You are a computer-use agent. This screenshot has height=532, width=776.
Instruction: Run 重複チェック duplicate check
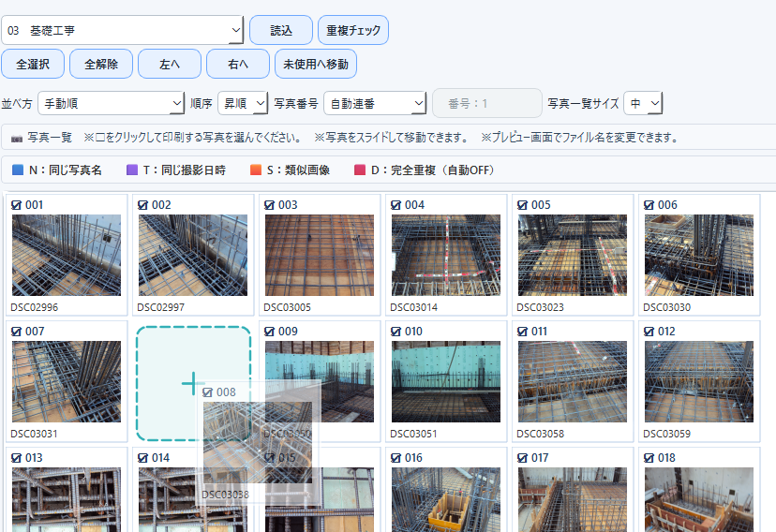[353, 30]
